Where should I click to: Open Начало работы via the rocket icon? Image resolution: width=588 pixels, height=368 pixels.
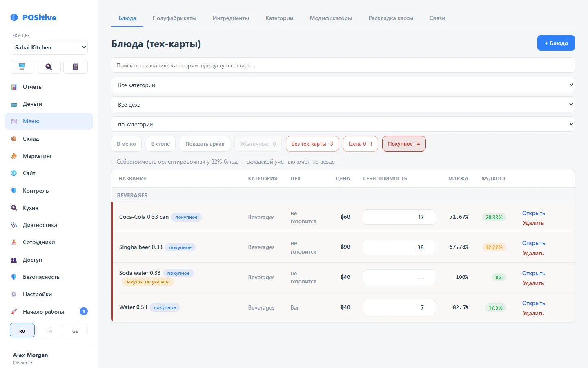[14, 312]
